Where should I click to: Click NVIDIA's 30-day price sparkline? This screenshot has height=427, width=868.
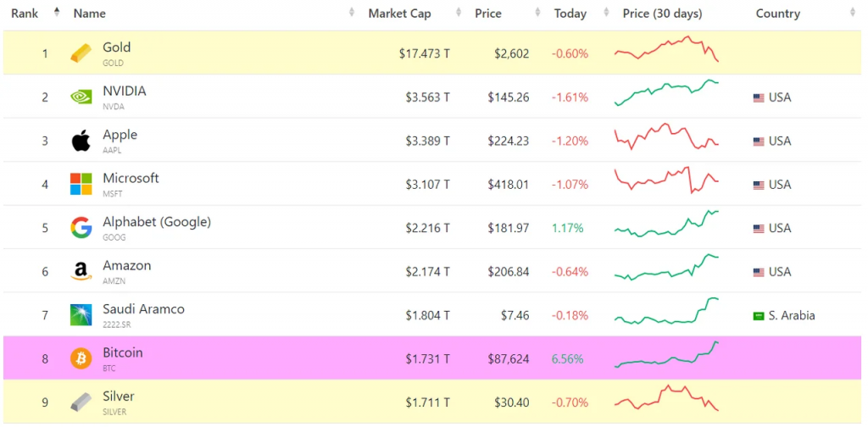coord(666,92)
